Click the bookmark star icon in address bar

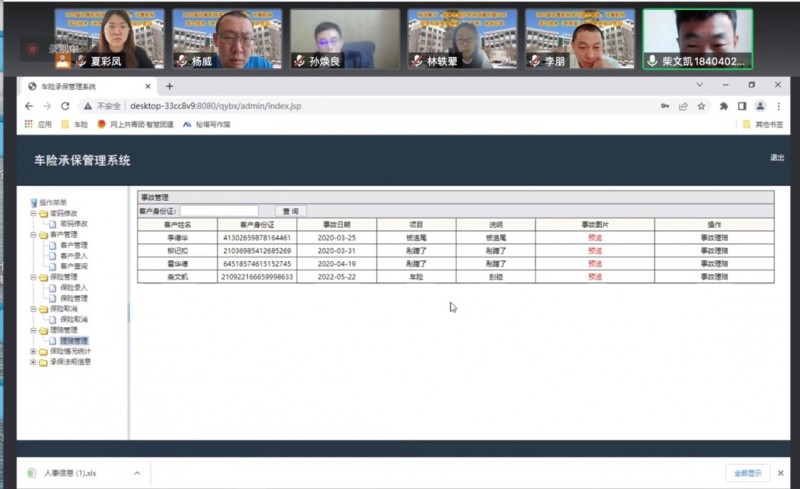point(701,106)
